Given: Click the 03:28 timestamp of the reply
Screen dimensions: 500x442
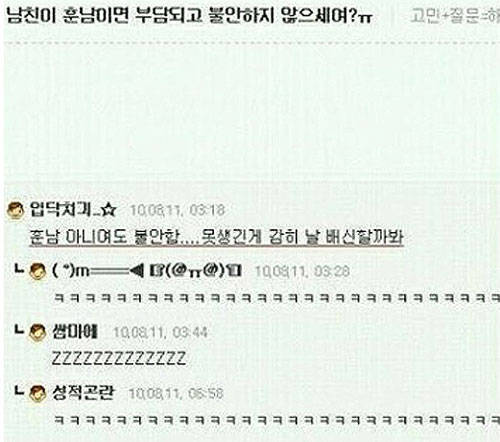Looking at the screenshot, I should click(302, 271).
